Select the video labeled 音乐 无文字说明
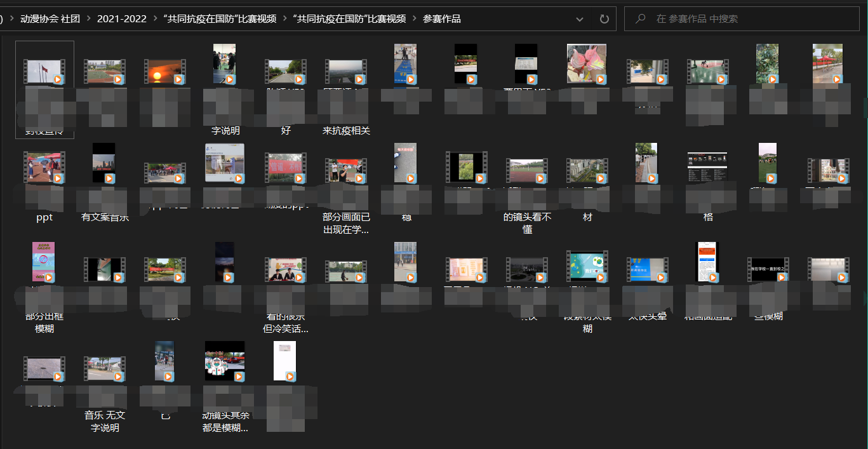Viewport: 868px width, 449px height. pyautogui.click(x=105, y=368)
